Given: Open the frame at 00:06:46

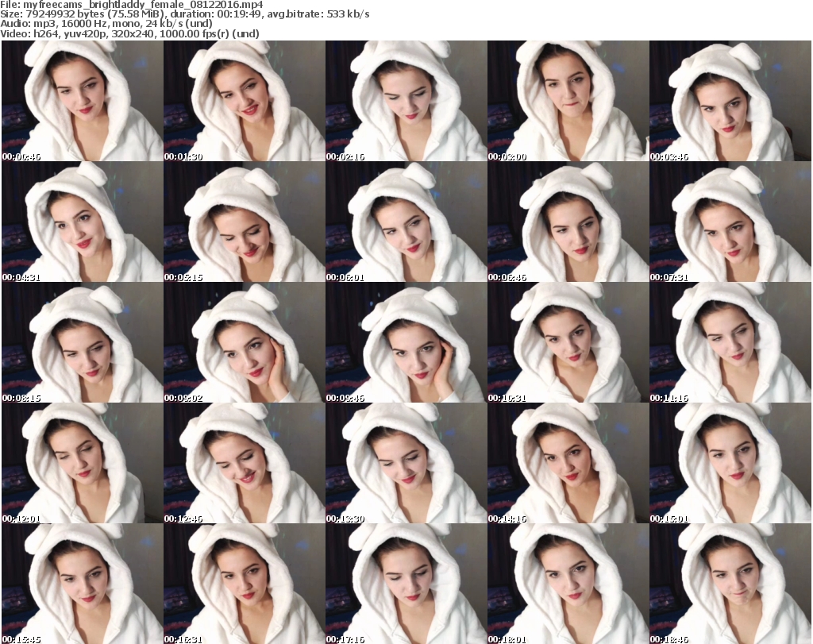Looking at the screenshot, I should click(x=568, y=222).
